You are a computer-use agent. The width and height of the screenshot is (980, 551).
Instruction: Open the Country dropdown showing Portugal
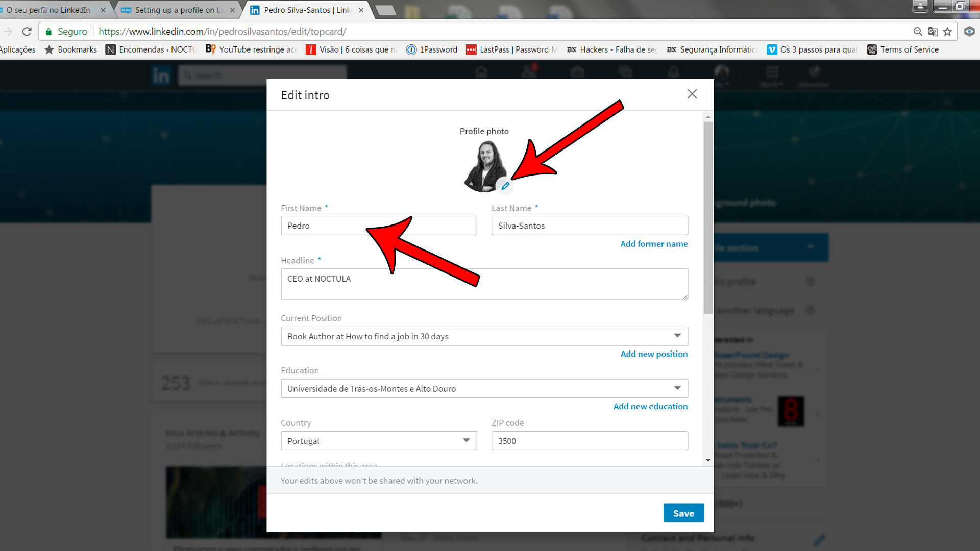point(379,441)
